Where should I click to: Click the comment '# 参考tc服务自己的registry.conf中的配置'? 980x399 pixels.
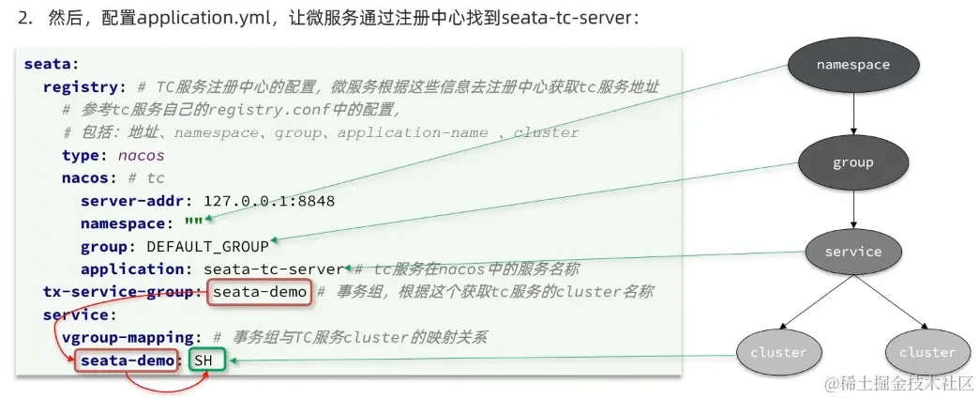(232, 110)
